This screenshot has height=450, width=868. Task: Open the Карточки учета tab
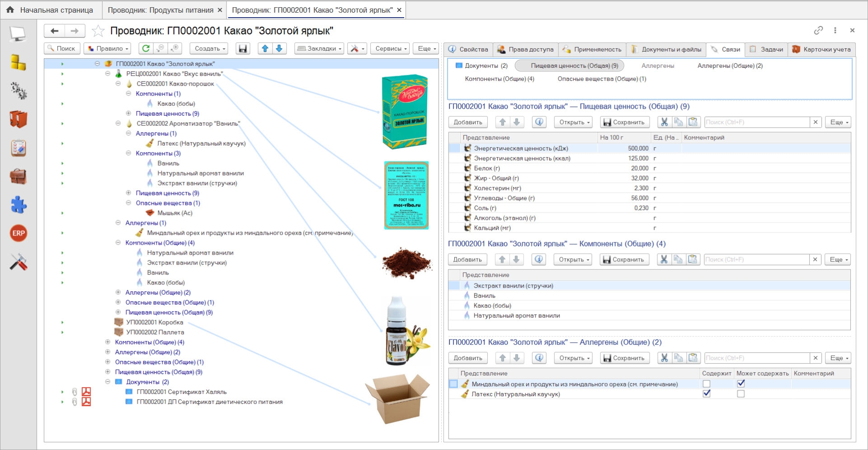click(x=821, y=49)
